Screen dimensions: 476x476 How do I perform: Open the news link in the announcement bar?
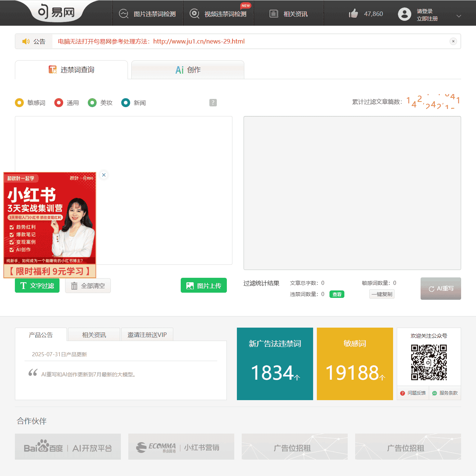tap(199, 41)
